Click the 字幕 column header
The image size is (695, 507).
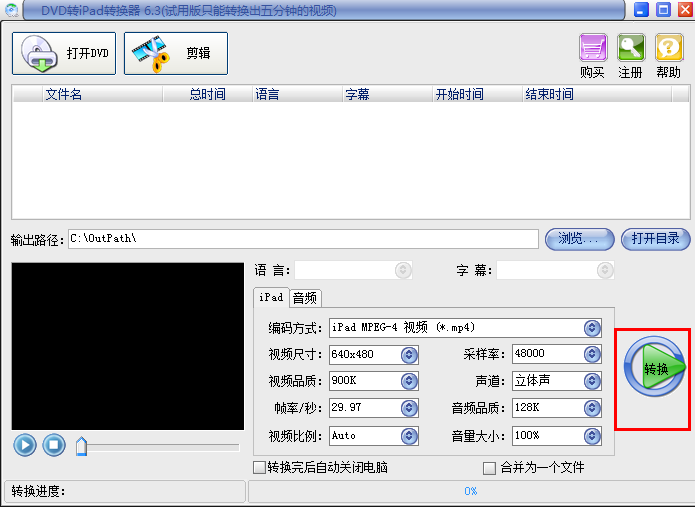click(387, 94)
